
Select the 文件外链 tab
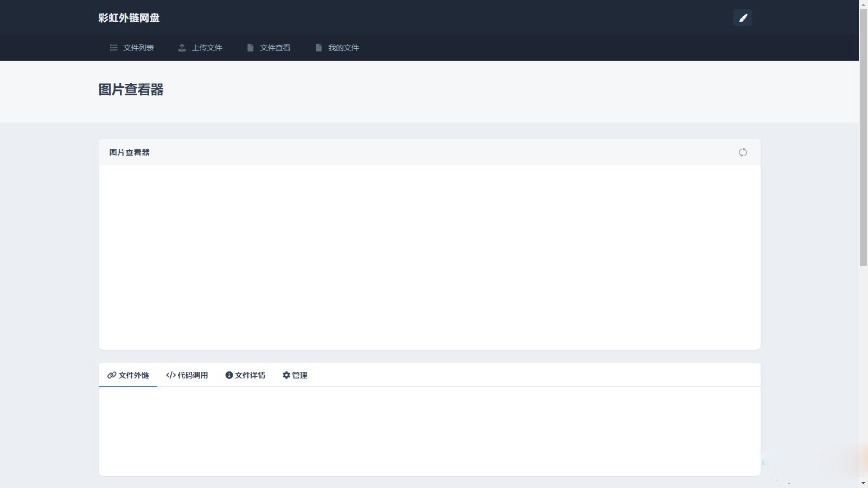coord(128,375)
